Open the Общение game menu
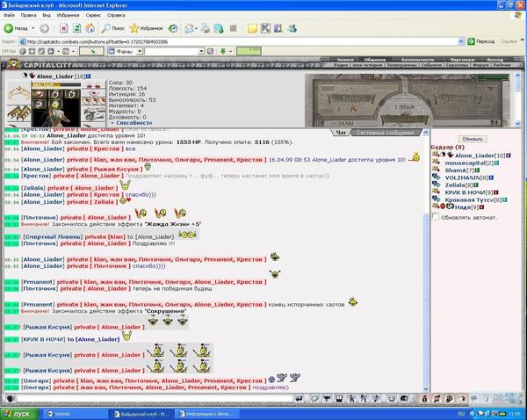 pos(375,60)
